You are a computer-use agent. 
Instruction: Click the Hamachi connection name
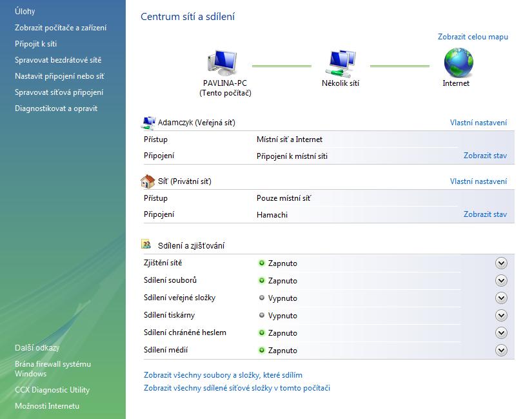[x=272, y=215]
